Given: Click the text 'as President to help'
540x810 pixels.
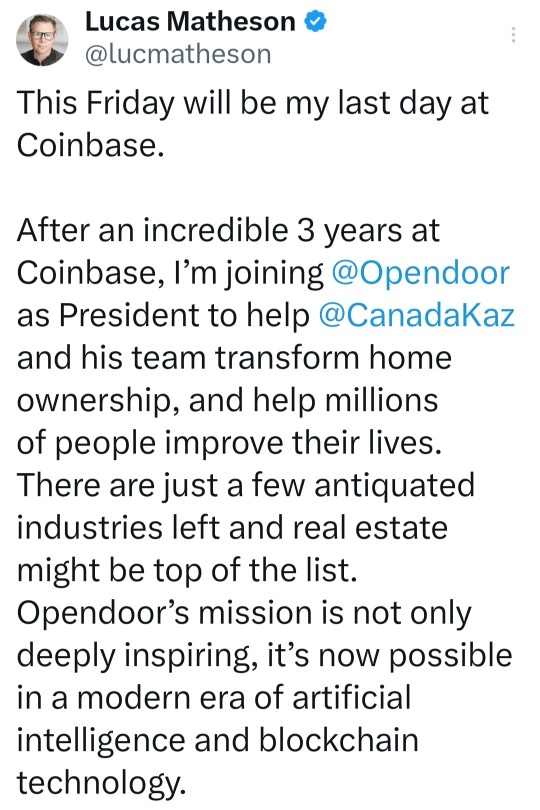Looking at the screenshot, I should click(x=163, y=315).
